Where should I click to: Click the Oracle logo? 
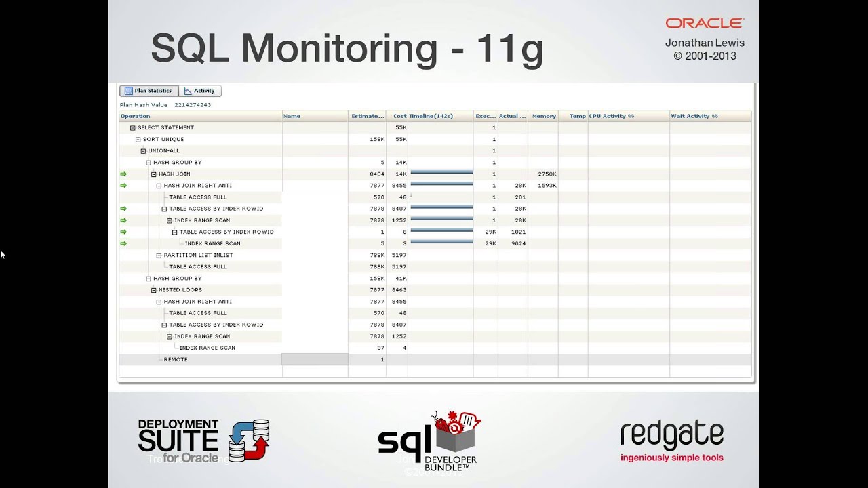click(705, 23)
